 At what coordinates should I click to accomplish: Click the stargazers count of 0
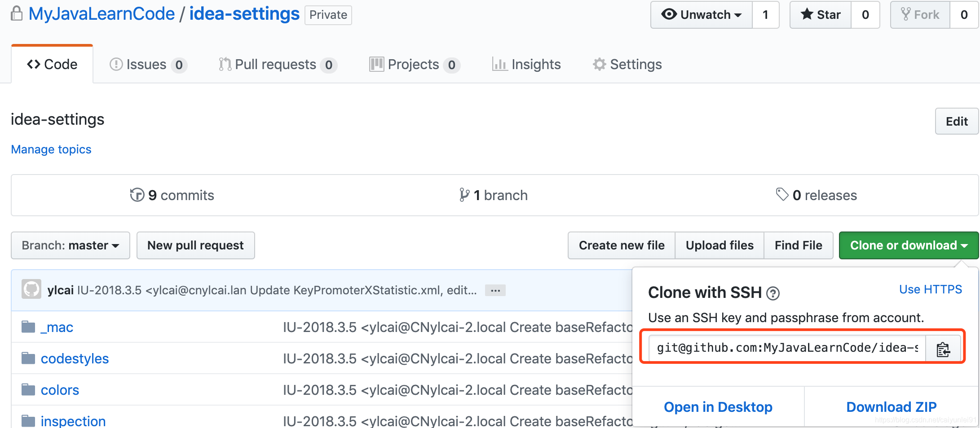pos(865,15)
